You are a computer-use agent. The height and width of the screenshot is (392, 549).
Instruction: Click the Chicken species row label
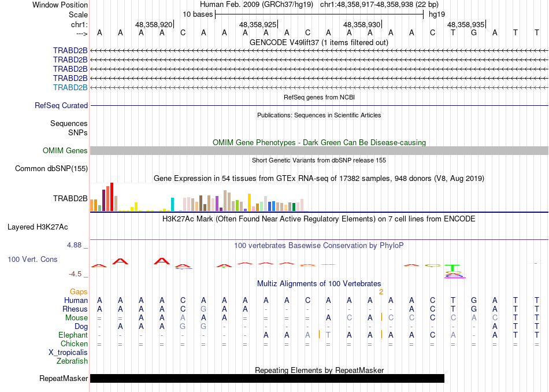[x=74, y=343]
